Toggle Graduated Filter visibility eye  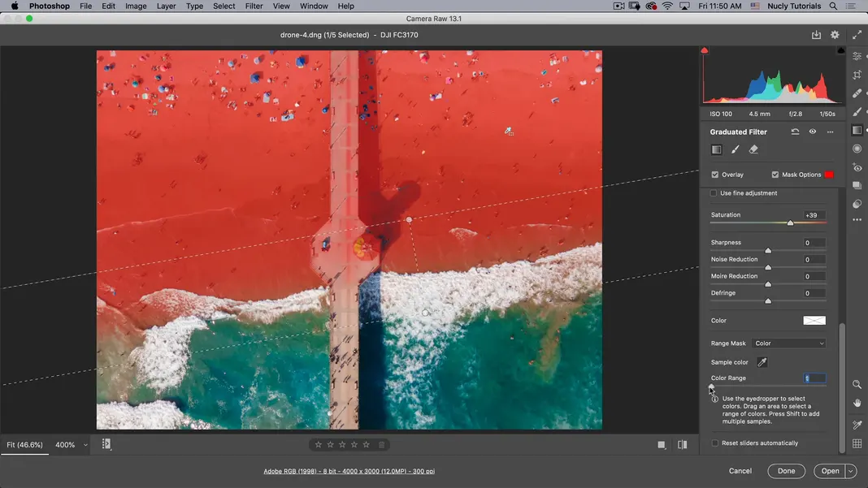point(812,132)
